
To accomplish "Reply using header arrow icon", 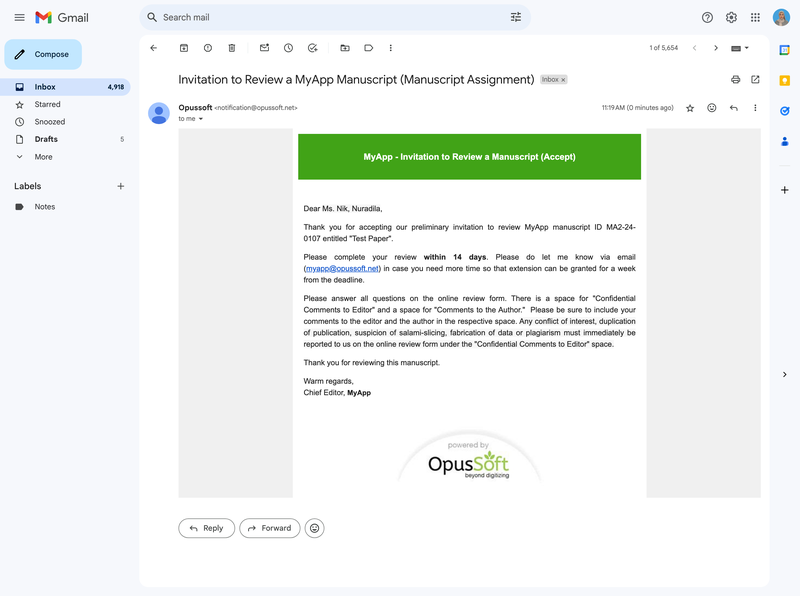I will coord(734,108).
